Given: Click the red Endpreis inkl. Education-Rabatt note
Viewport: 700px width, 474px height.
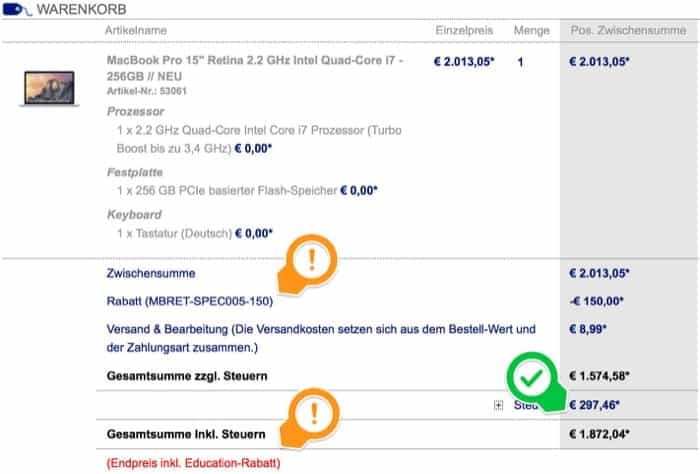Looking at the screenshot, I should click(x=193, y=463).
